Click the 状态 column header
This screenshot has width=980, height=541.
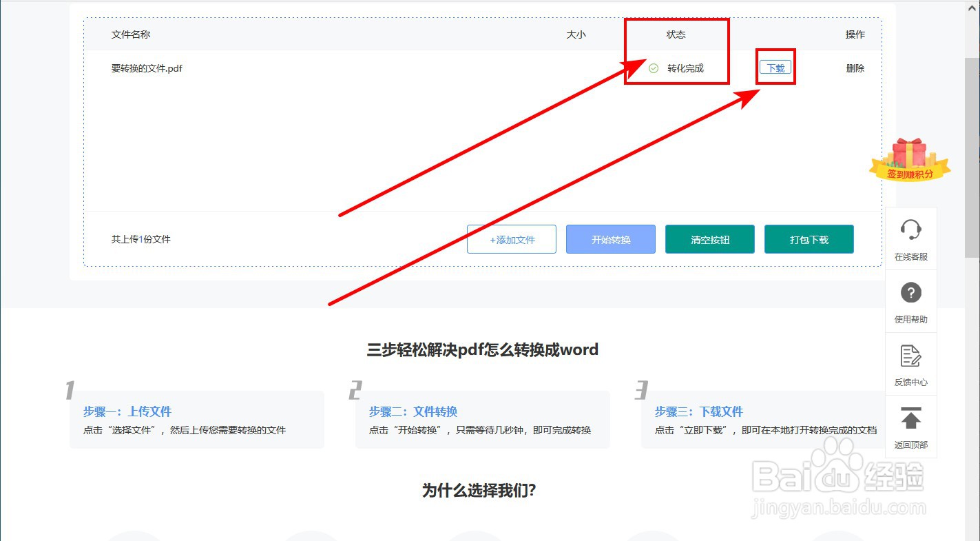pyautogui.click(x=676, y=34)
